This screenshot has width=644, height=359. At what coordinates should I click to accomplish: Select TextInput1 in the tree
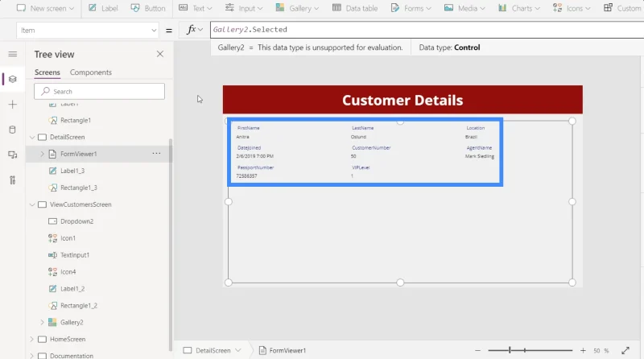75,255
